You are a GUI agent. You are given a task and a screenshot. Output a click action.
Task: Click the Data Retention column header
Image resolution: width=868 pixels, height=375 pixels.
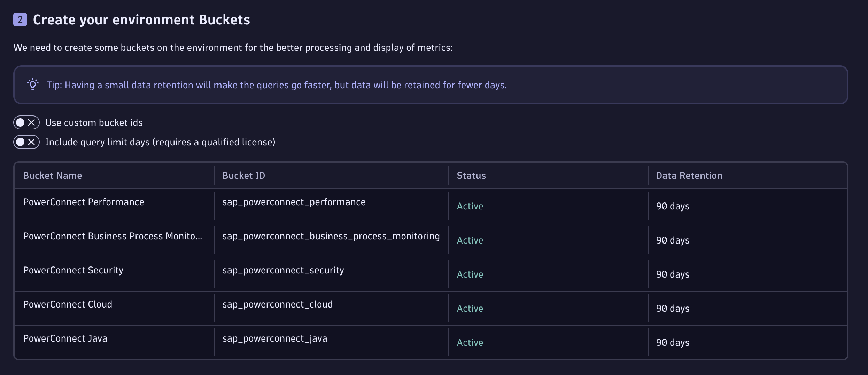click(x=689, y=176)
